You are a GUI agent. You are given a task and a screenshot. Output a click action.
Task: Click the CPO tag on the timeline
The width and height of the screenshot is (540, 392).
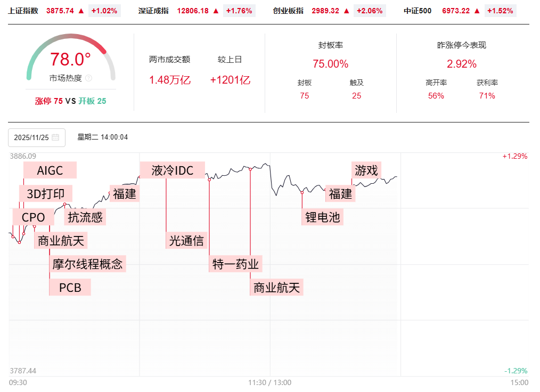click(x=33, y=217)
